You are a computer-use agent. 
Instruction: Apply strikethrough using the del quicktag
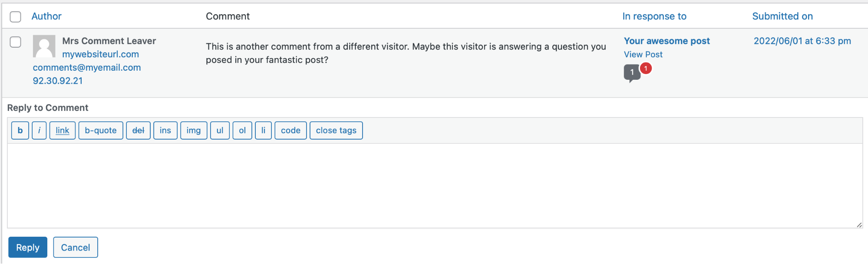click(138, 130)
